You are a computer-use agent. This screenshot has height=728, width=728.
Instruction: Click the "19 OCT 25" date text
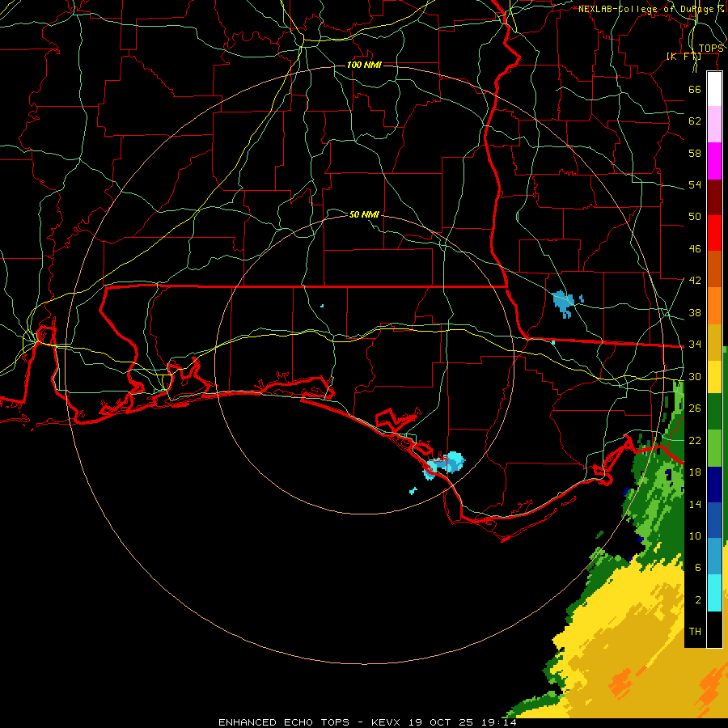[441, 722]
